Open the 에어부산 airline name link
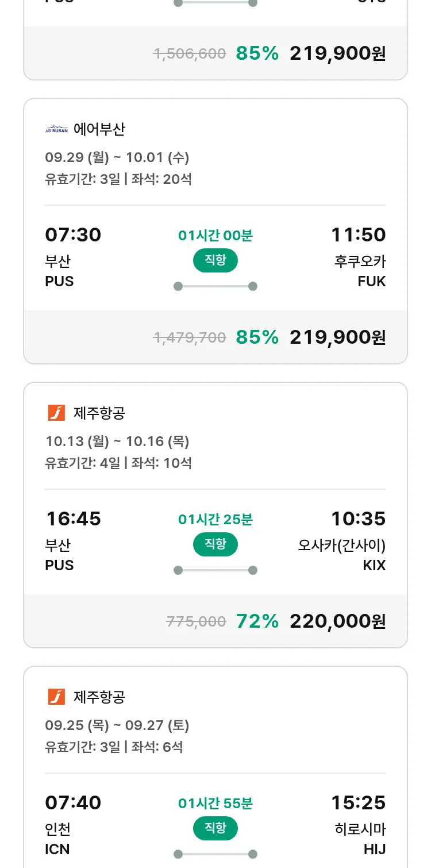The image size is (431, 868). 99,129
